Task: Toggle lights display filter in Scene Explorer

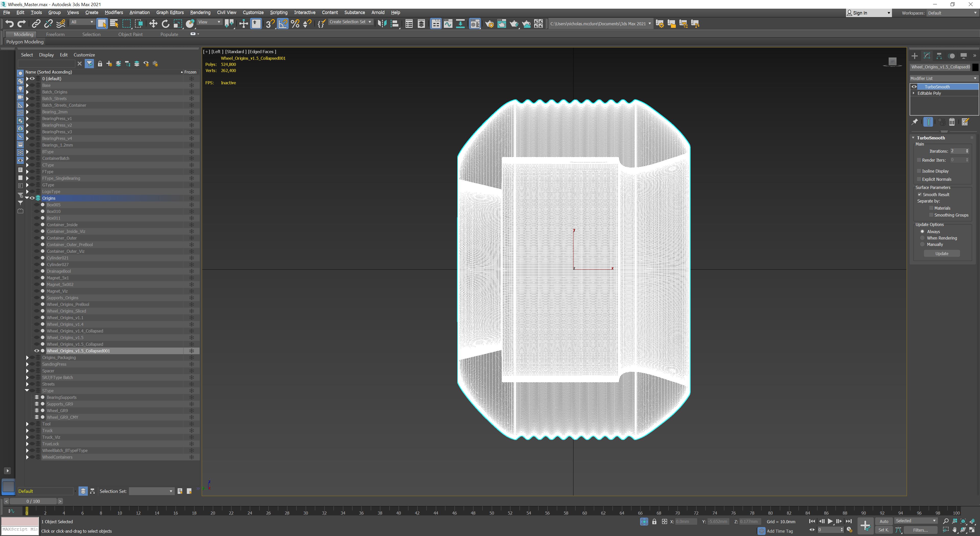Action: (20, 89)
